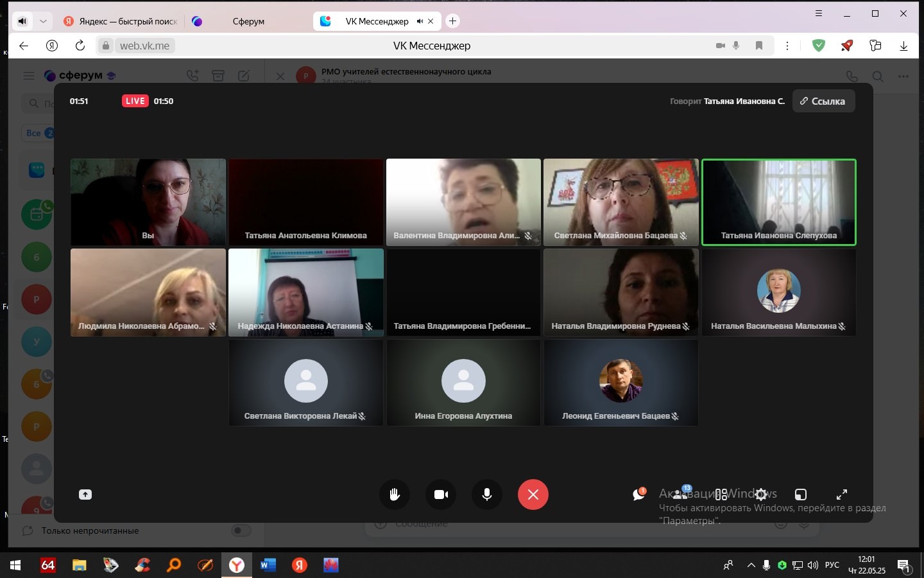Open Yandex home page button
The image size is (924, 578).
point(52,46)
